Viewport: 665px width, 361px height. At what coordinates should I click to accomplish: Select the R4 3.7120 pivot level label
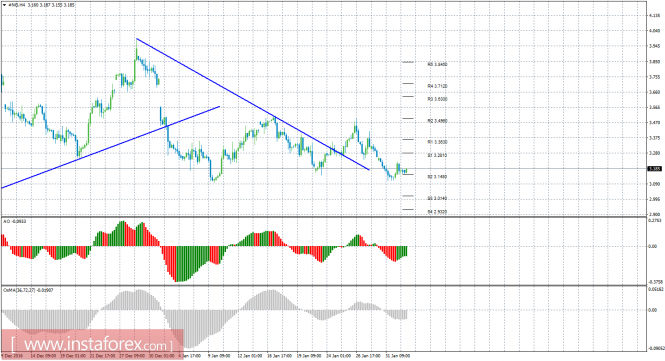click(x=437, y=86)
